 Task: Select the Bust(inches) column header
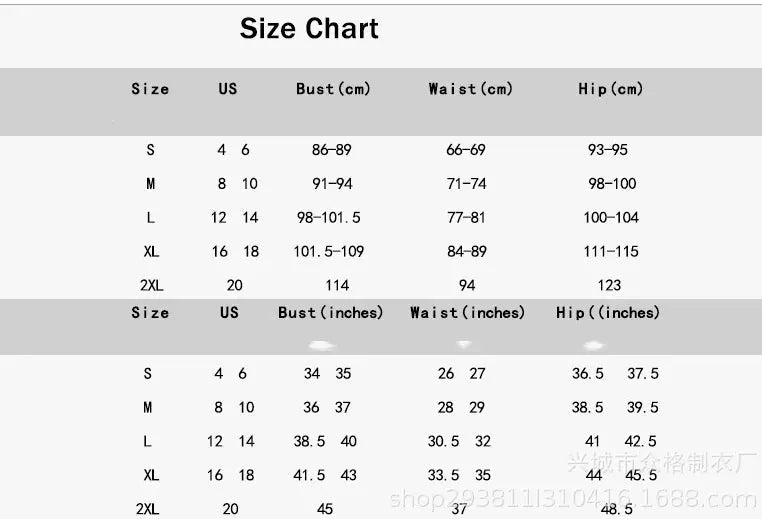[330, 313]
